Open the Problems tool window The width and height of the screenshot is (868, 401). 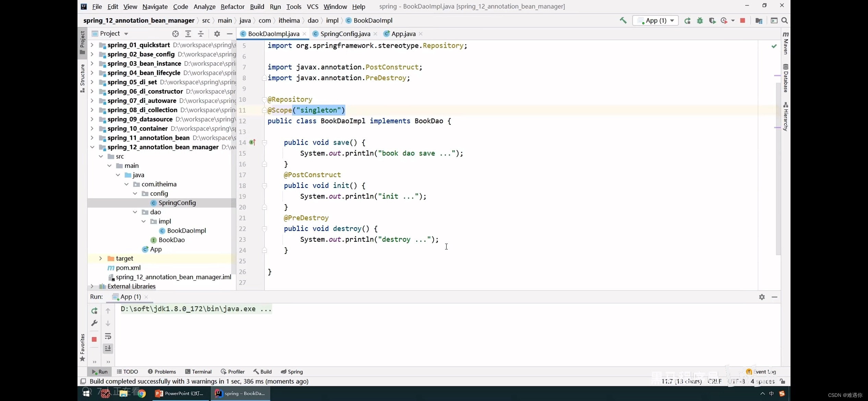click(x=162, y=372)
